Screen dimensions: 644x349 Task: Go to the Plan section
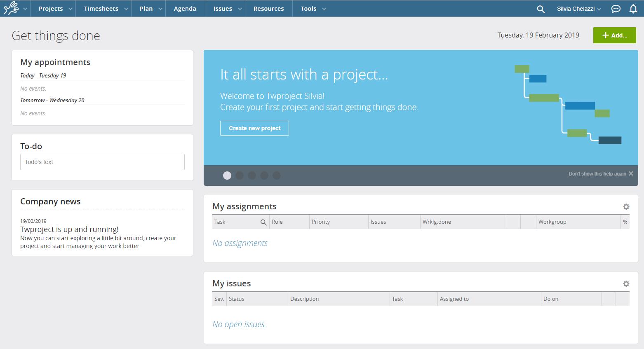tap(146, 9)
